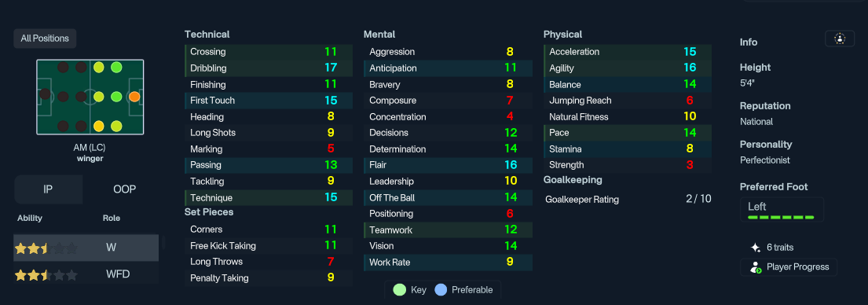Screen dimensions: 868x305
Task: Click the goalkeeper position dot on pitch
Action: 45,94
